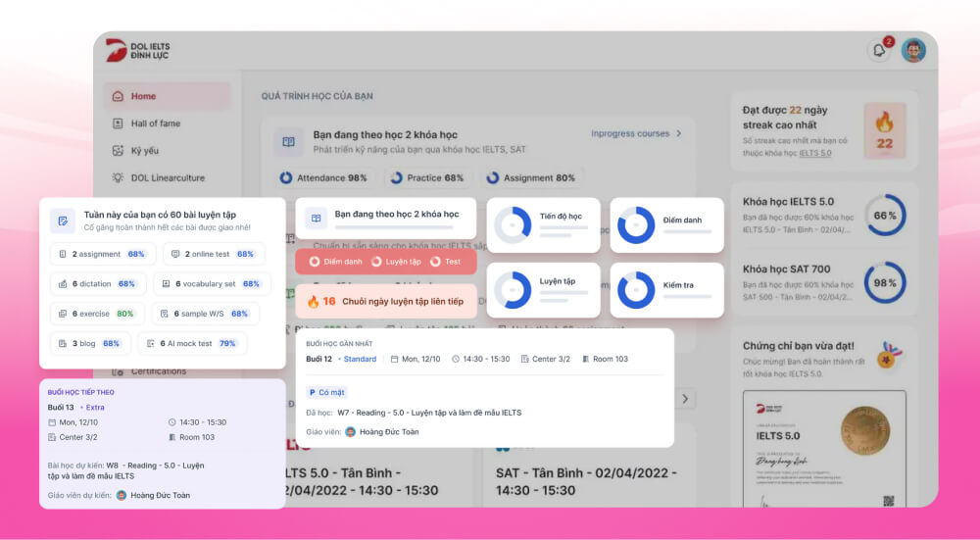
Task: Expand Inprogress courses chevron arrow
Action: pyautogui.click(x=679, y=133)
